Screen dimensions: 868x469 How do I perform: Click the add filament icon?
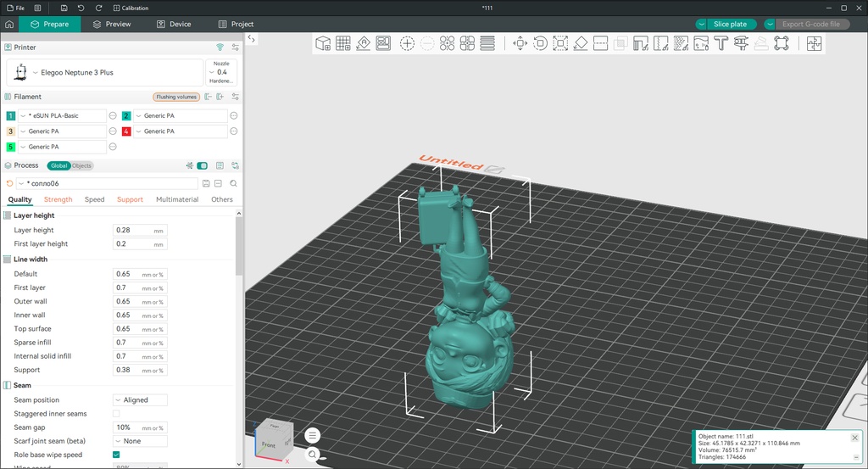click(220, 97)
